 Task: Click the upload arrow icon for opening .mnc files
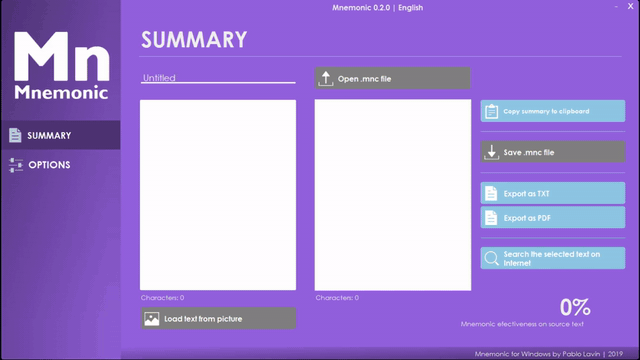pyautogui.click(x=326, y=79)
